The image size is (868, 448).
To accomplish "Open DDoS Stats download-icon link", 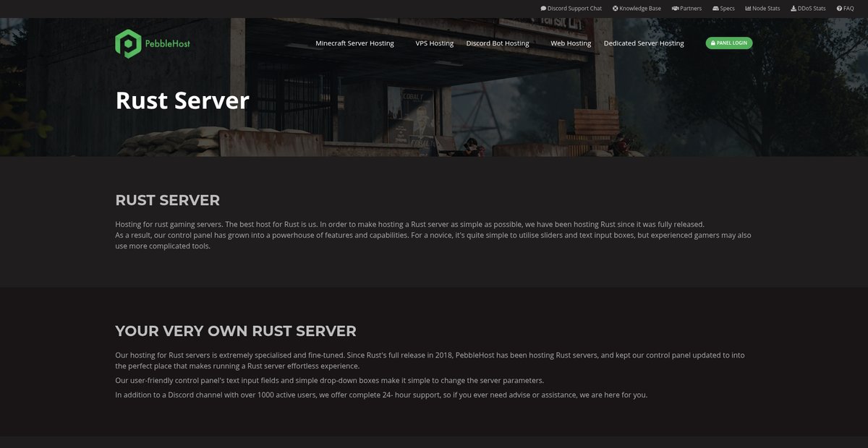I will (x=808, y=9).
